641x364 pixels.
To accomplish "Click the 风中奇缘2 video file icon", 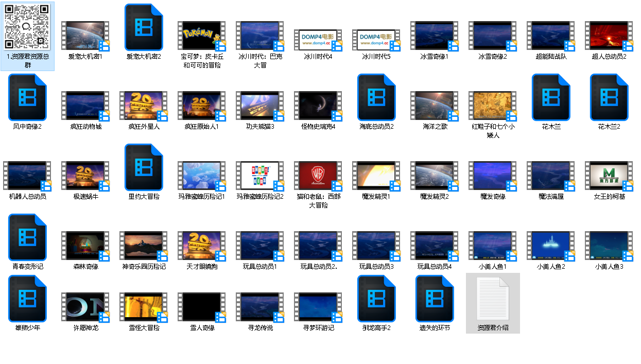I will [x=27, y=97].
